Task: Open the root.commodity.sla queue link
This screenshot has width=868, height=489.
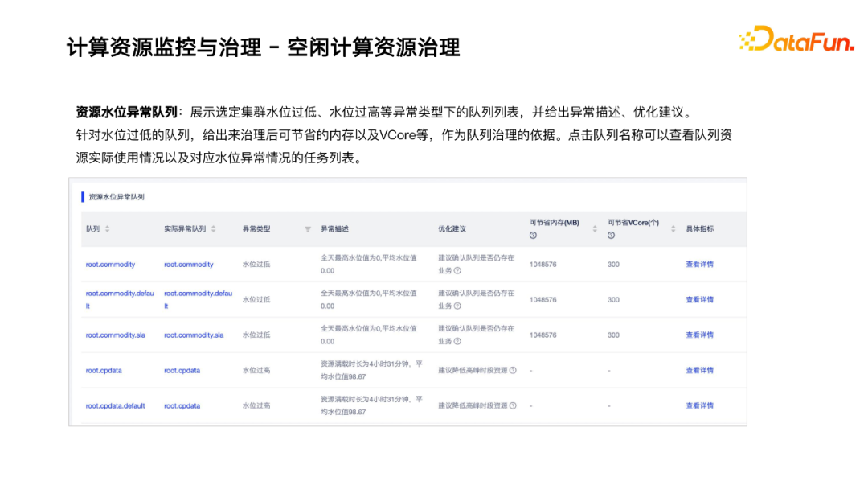Action: tap(113, 335)
